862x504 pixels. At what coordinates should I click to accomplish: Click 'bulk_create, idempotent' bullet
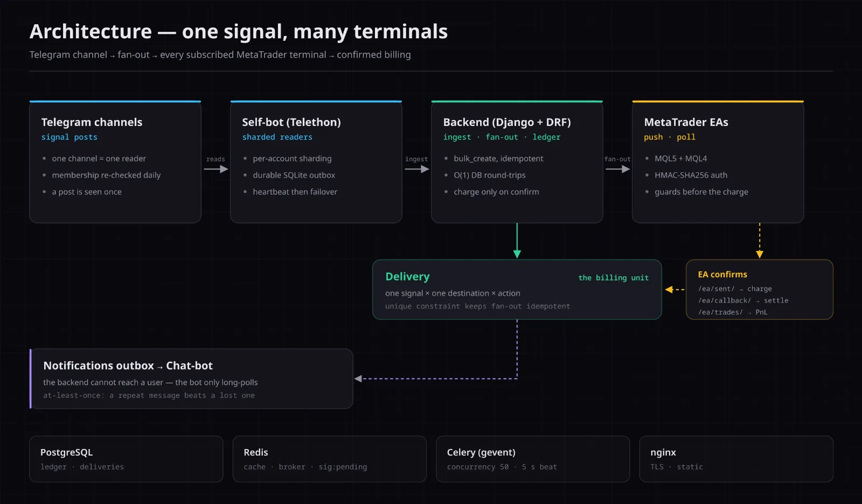click(x=498, y=158)
